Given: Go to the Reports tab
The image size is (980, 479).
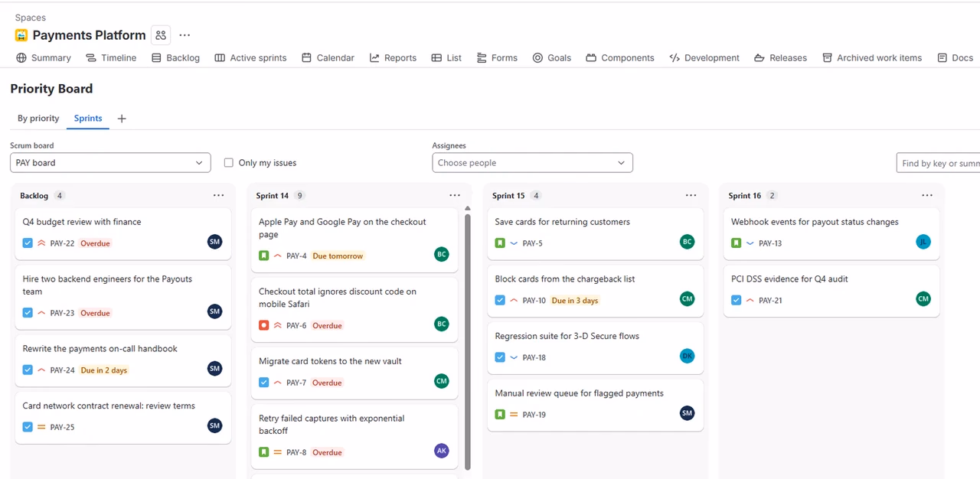Looking at the screenshot, I should [x=393, y=57].
